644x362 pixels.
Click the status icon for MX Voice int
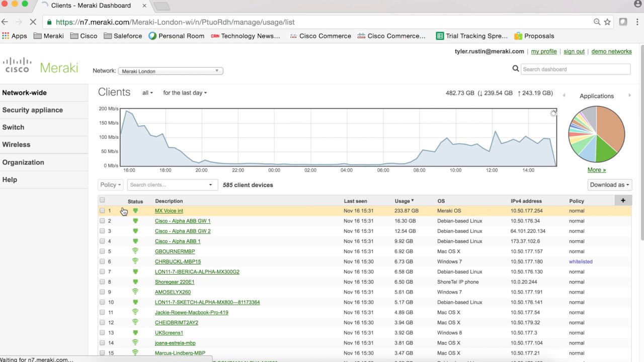(135, 211)
